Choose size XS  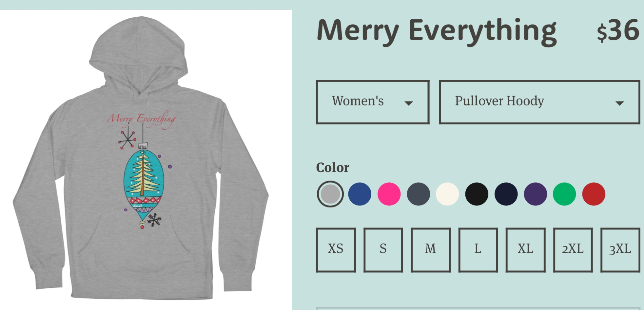point(336,250)
